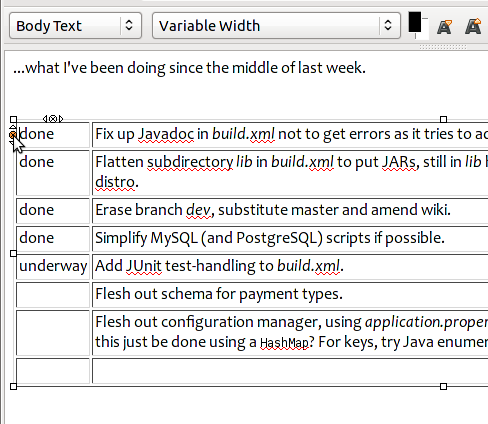The width and height of the screenshot is (488, 424).
Task: Click the bottom-right table resize handle
Action: click(x=443, y=386)
